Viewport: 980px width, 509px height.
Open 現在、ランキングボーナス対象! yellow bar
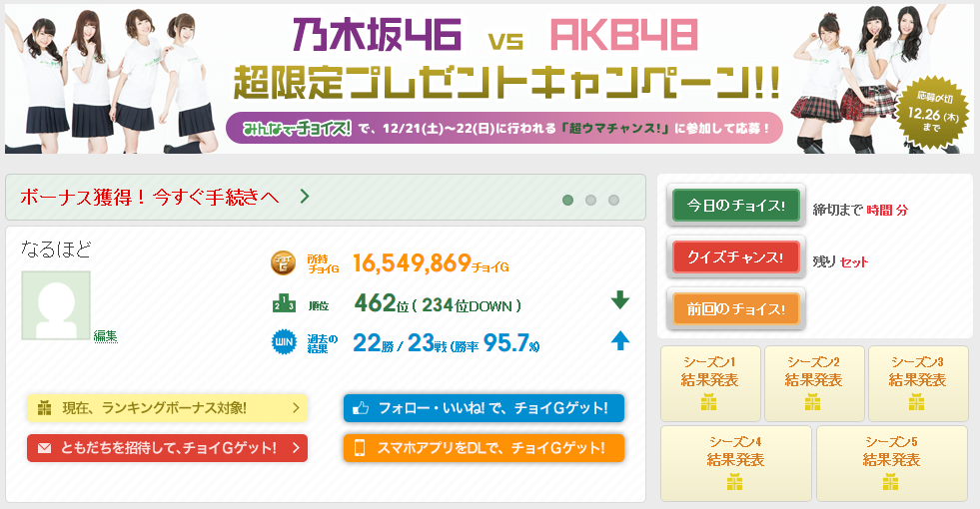[168, 408]
